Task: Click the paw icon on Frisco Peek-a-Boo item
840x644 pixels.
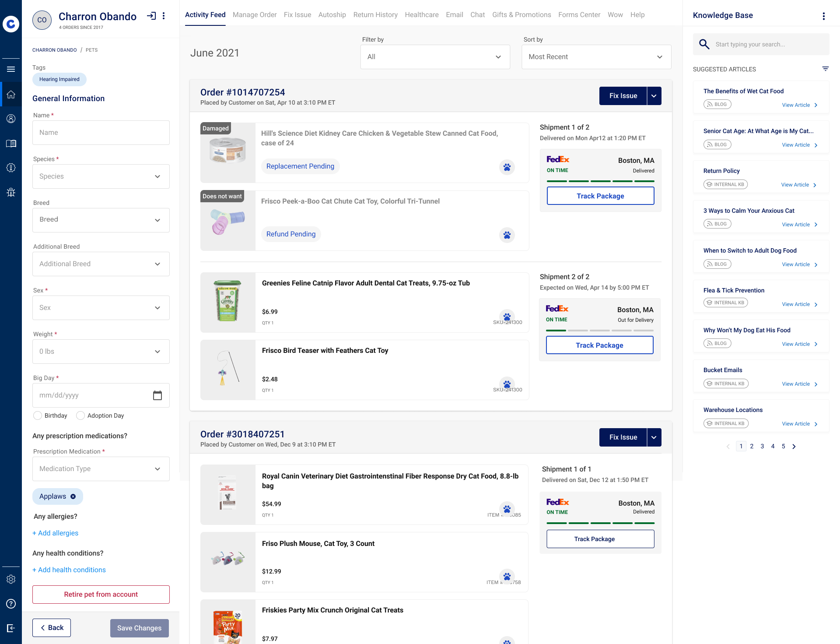Action: tap(507, 235)
